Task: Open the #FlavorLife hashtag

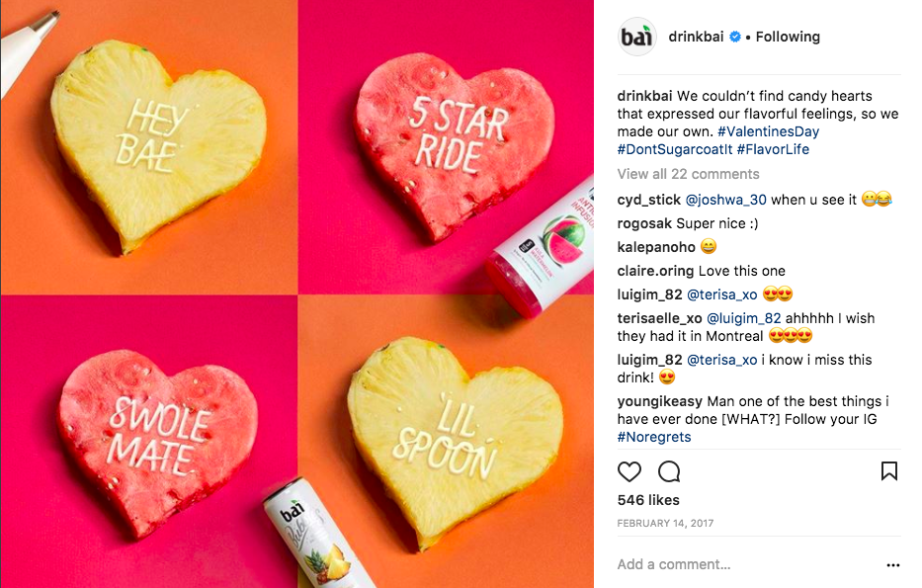Action: click(773, 149)
